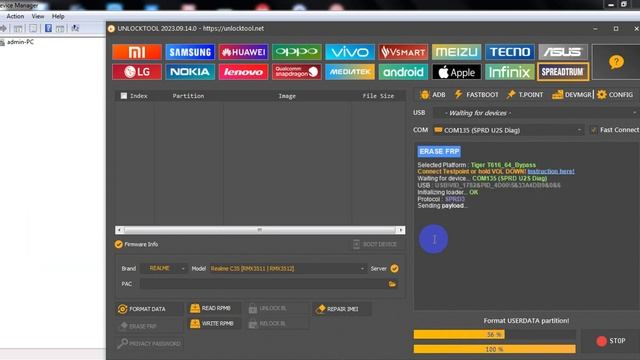Click the PRIVACY PASSWORD button
The image size is (640, 360).
point(149,343)
